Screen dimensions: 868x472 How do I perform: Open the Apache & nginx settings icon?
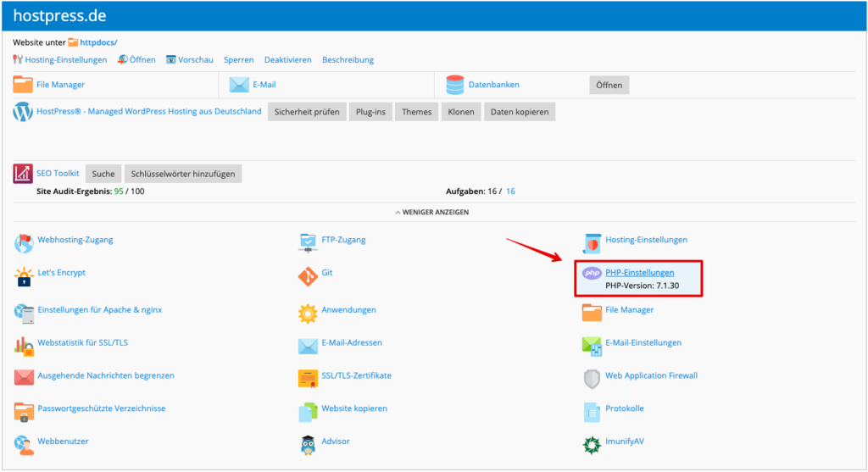(x=24, y=314)
